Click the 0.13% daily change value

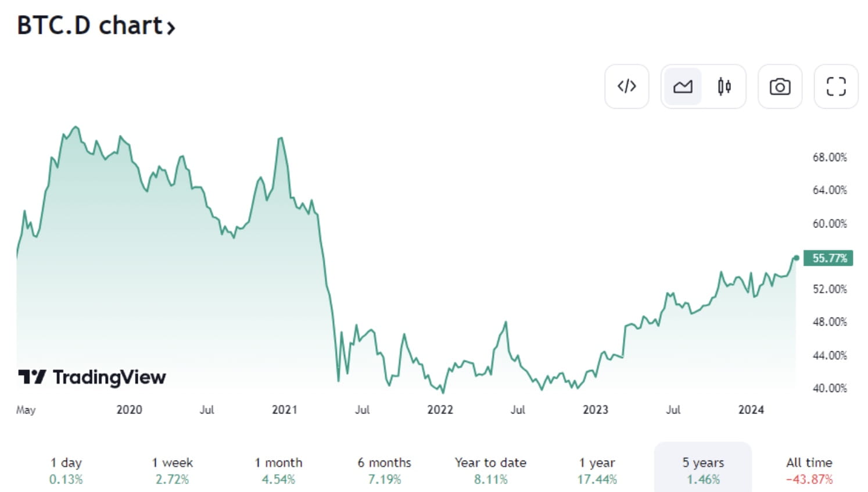[66, 480]
